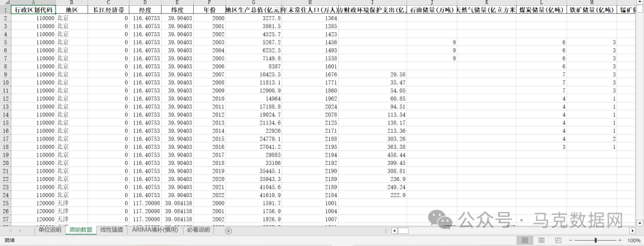The width and height of the screenshot is (644, 246).
Task: Select row 25 header
Action: pyautogui.click(x=5, y=203)
